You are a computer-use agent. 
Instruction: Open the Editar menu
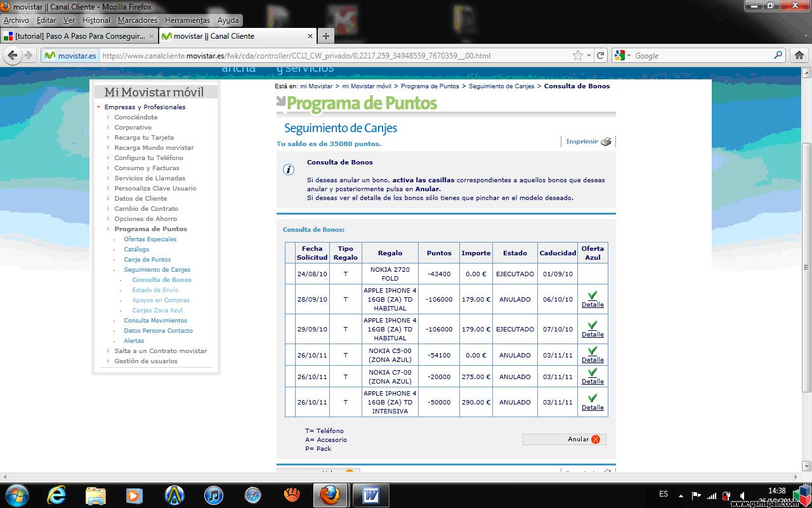(46, 20)
